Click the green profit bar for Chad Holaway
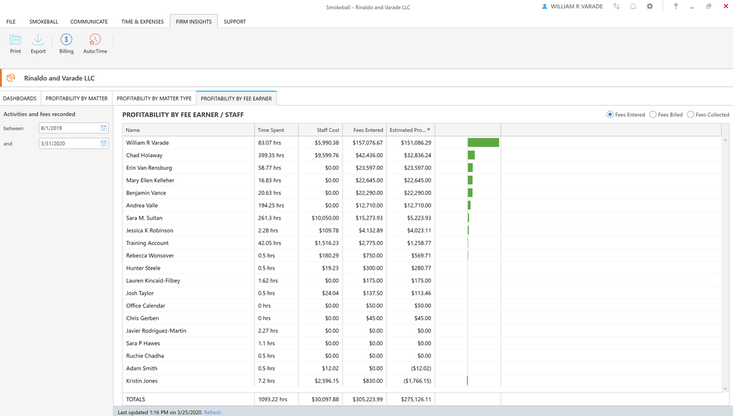Image resolution: width=733 pixels, height=416 pixels. click(x=471, y=155)
